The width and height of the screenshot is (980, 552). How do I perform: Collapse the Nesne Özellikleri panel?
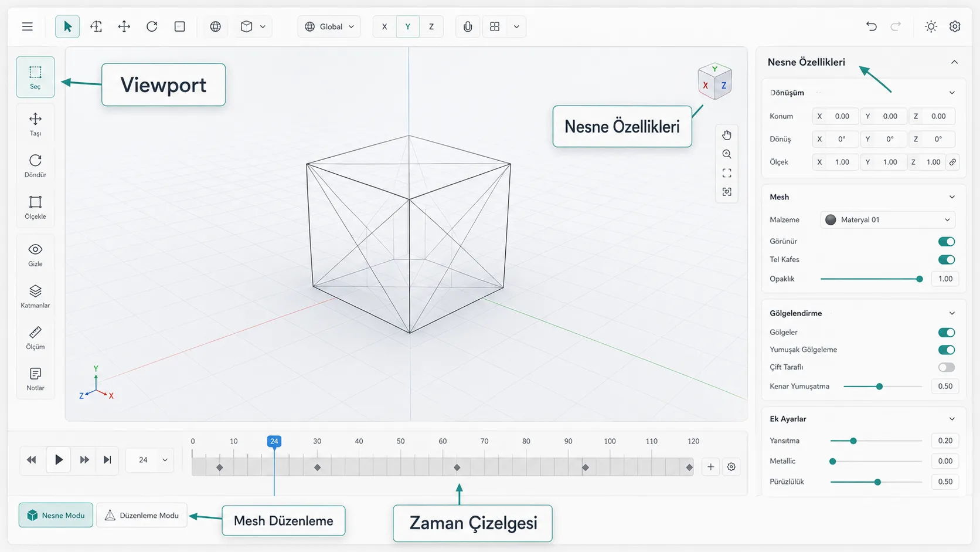tap(954, 62)
